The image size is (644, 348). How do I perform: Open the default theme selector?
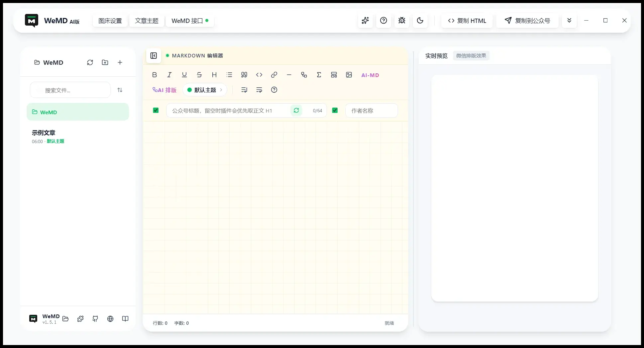tap(205, 90)
